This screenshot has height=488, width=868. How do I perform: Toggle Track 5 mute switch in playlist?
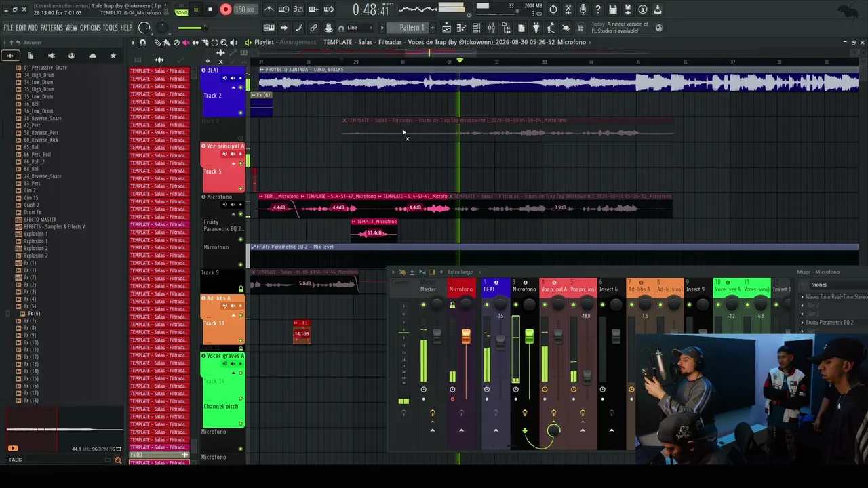pos(241,188)
